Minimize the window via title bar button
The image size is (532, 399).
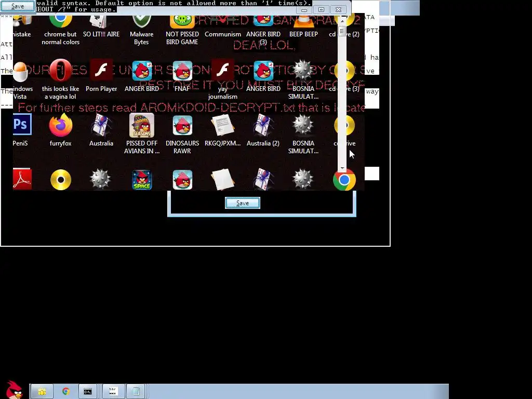tap(304, 10)
